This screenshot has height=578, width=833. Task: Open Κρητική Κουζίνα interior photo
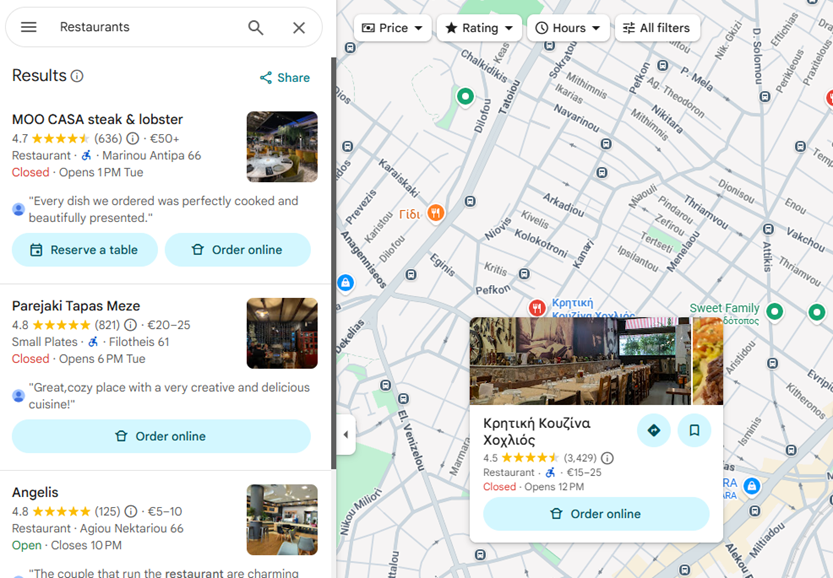579,361
